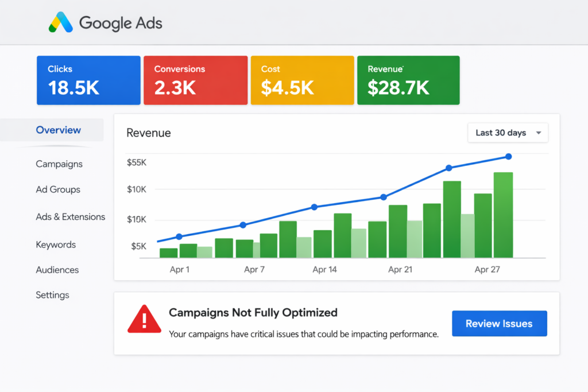Click the blue Clicks 18.5K card
The height and width of the screenshot is (392, 588).
pyautogui.click(x=88, y=80)
